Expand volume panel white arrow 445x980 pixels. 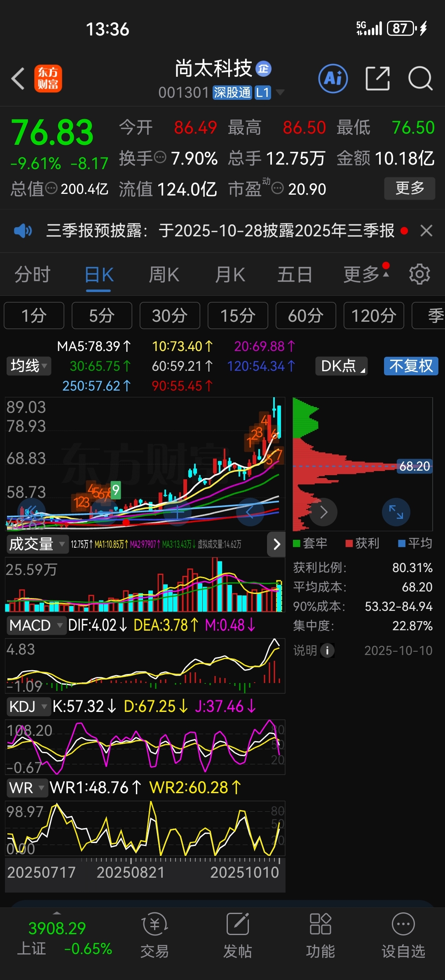[276, 544]
